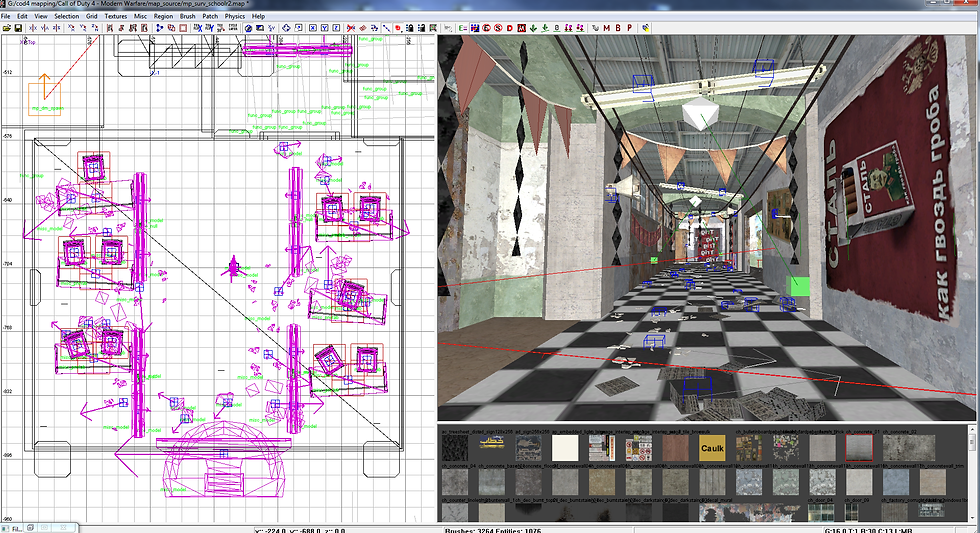Select the warning signs sheet texture

(638, 448)
